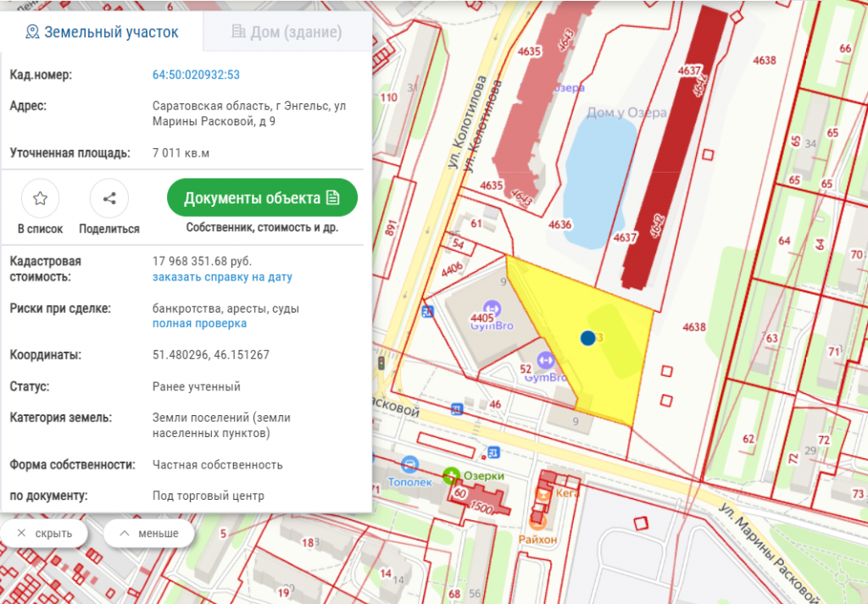Click parcel label 62 on map
The height and width of the screenshot is (604, 868).
[748, 439]
